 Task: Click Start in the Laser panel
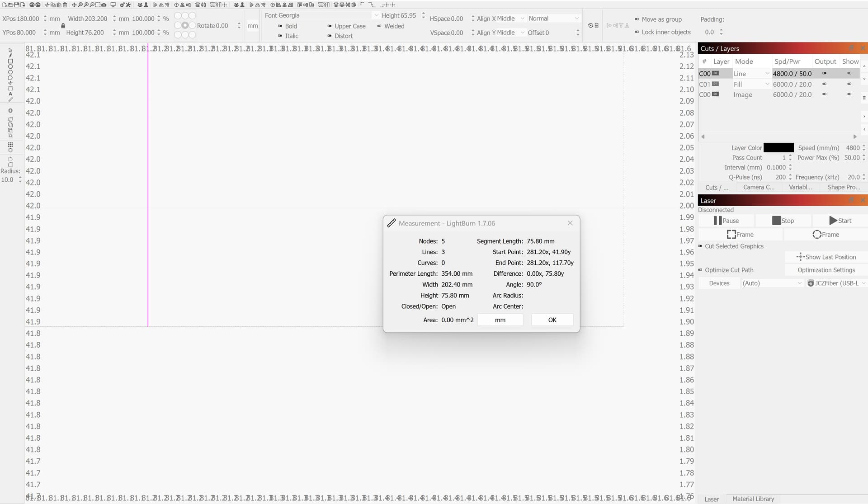[x=840, y=221]
